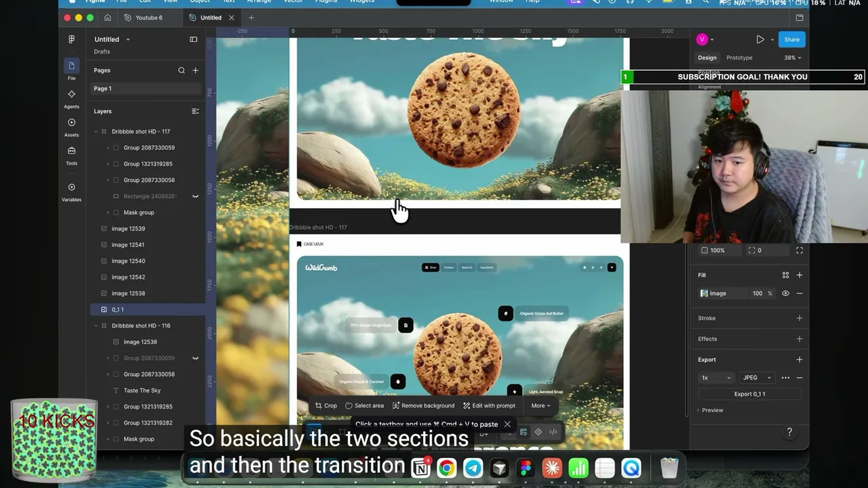Switch to Dev Mode code icon
This screenshot has width=868, height=488.
[x=553, y=432]
